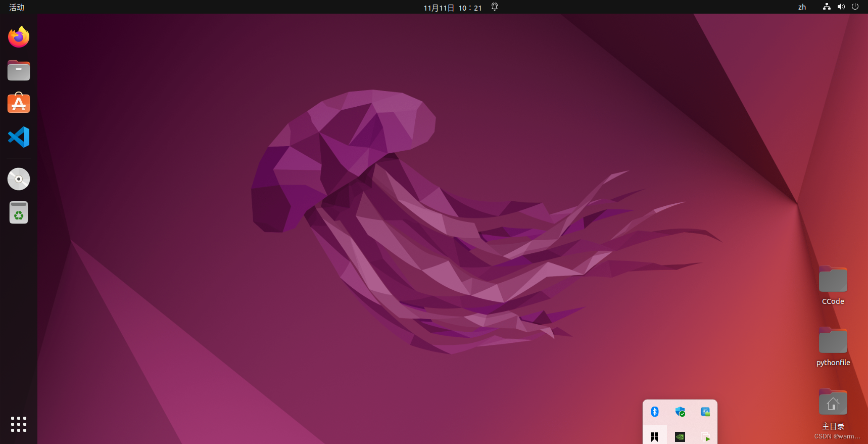Open the optical disc icon in dock
Image resolution: width=868 pixels, height=444 pixels.
coord(19,179)
